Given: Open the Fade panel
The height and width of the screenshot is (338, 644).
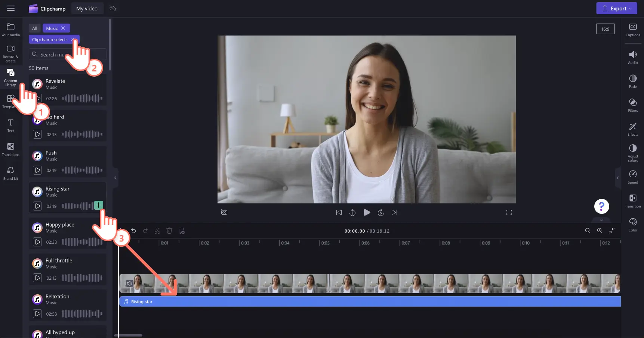Looking at the screenshot, I should (x=633, y=81).
